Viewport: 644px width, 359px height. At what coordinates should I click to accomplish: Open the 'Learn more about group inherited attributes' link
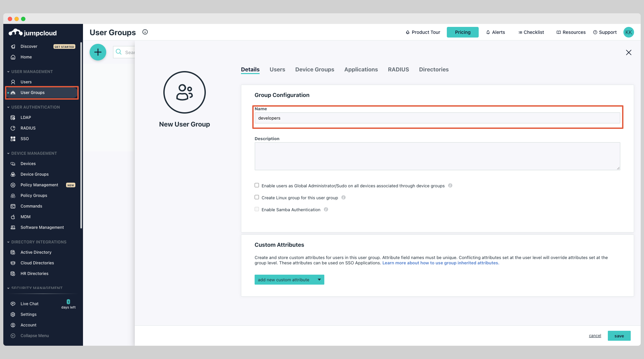(x=441, y=263)
